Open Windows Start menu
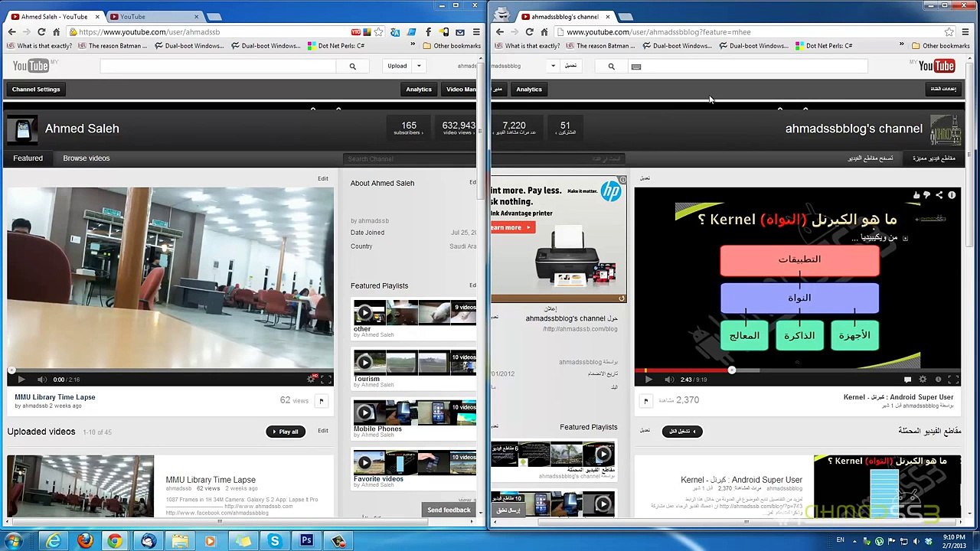 click(14, 541)
